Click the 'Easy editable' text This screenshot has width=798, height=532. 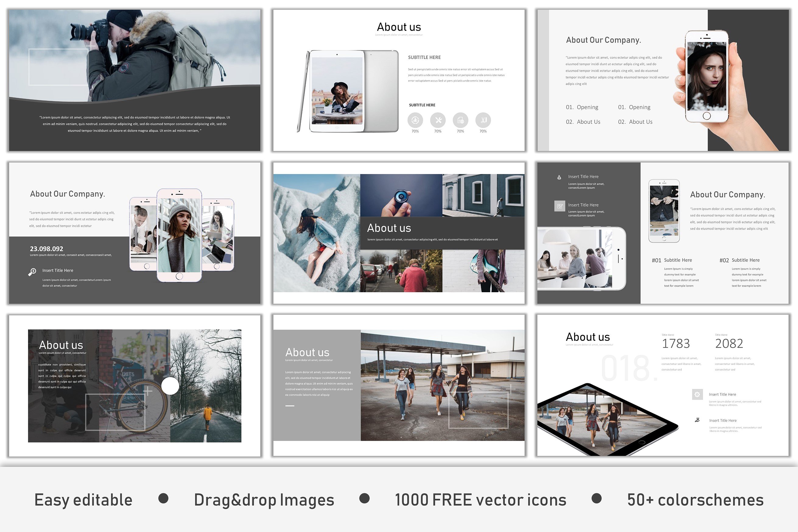point(83,500)
